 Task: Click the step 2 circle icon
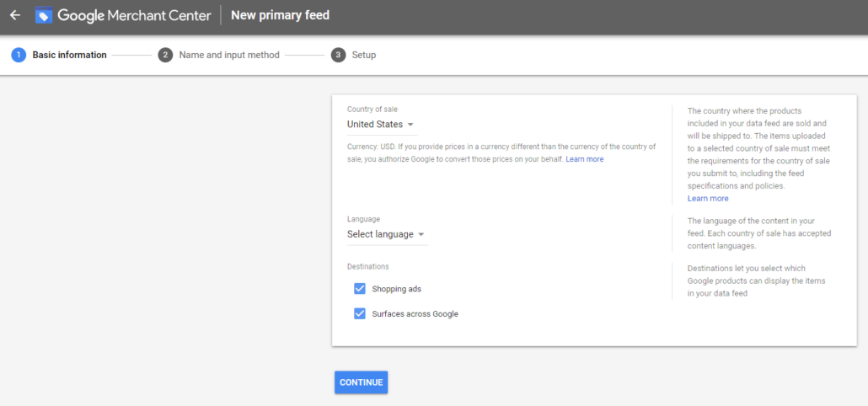(x=165, y=56)
